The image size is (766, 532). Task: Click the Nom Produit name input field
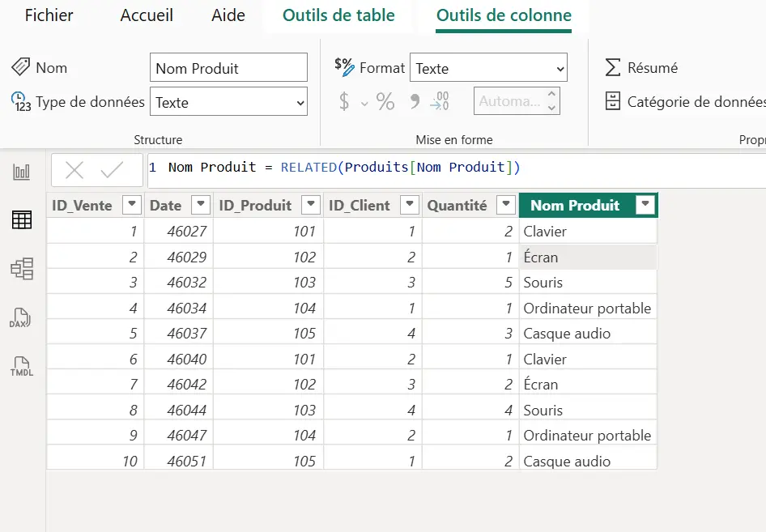coord(228,67)
